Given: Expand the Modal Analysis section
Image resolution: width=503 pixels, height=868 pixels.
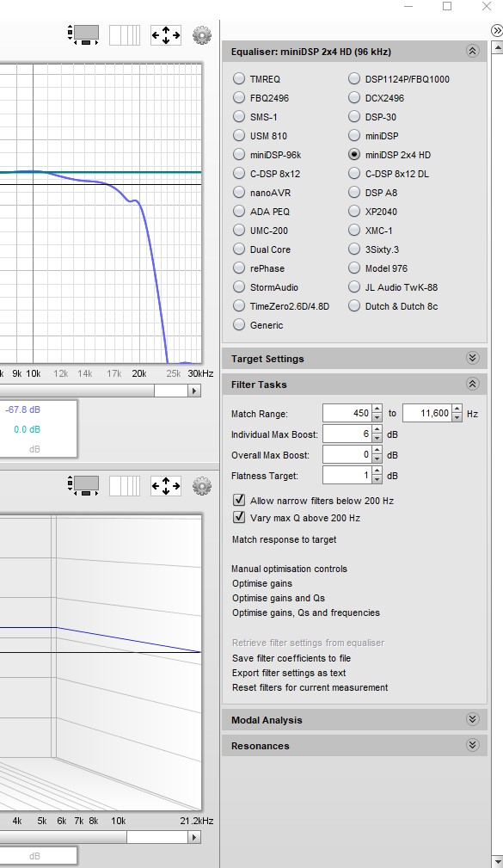Looking at the screenshot, I should [473, 719].
